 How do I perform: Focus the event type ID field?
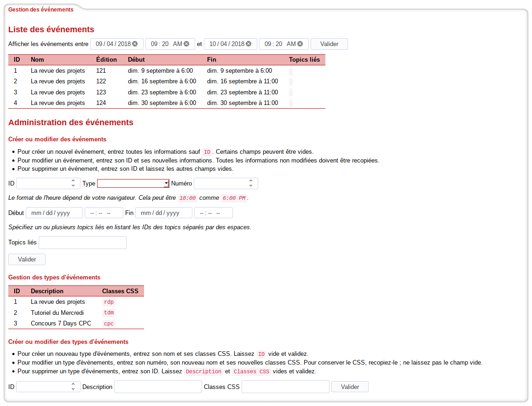point(48,387)
